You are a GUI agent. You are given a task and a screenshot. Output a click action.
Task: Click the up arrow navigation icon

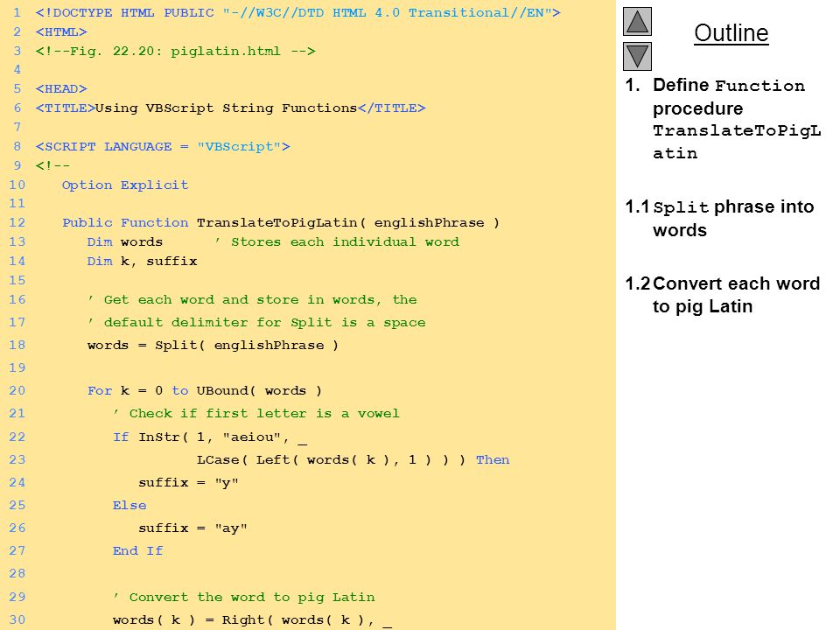637,21
